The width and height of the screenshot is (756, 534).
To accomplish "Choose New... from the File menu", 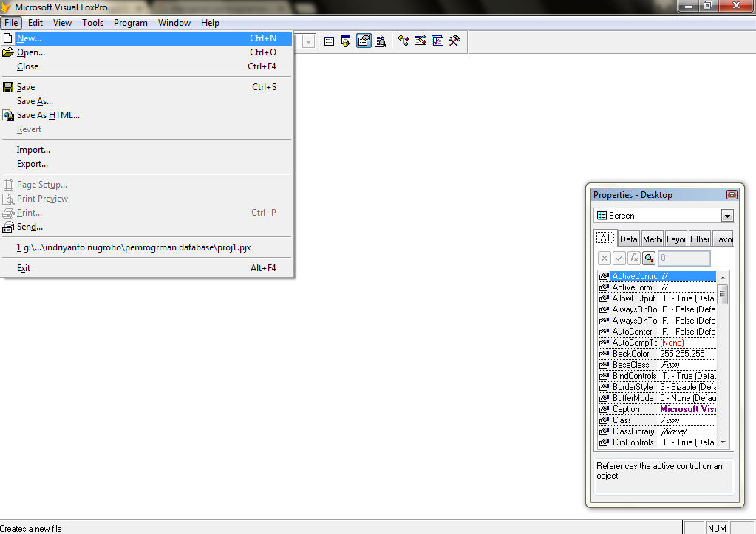I will coord(147,38).
